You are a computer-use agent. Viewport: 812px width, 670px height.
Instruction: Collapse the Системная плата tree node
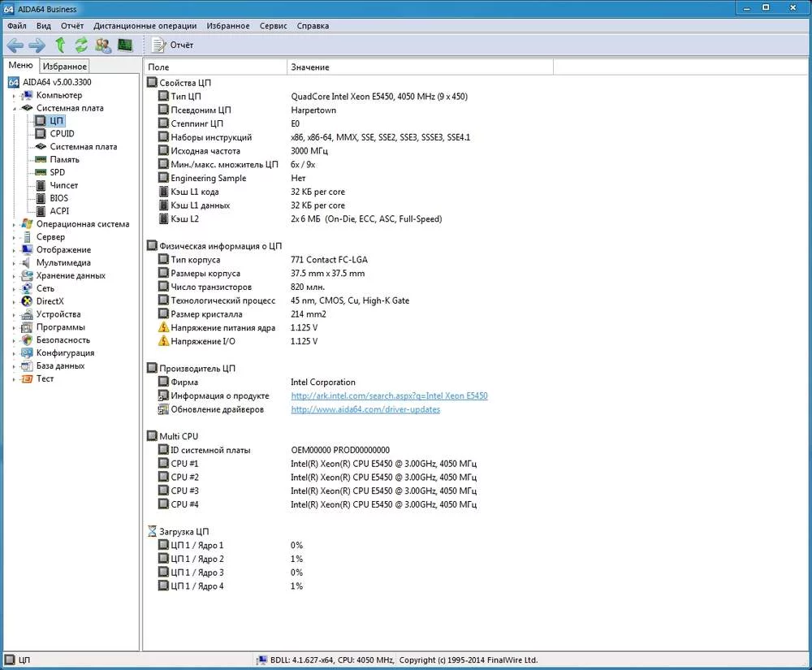(14, 108)
